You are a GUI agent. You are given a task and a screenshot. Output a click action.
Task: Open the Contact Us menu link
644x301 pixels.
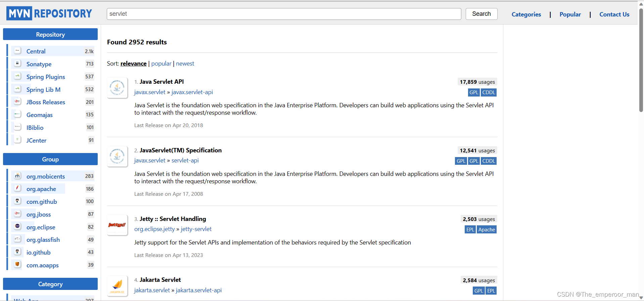tap(614, 14)
